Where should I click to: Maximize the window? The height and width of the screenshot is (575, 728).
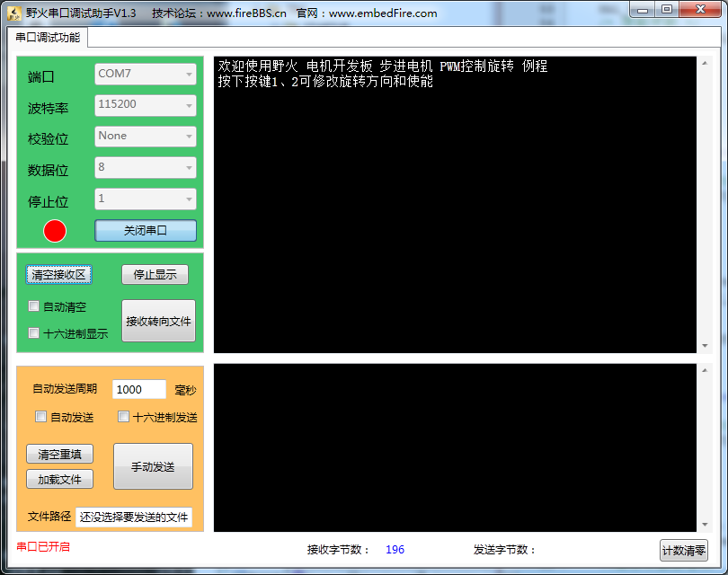[x=667, y=10]
